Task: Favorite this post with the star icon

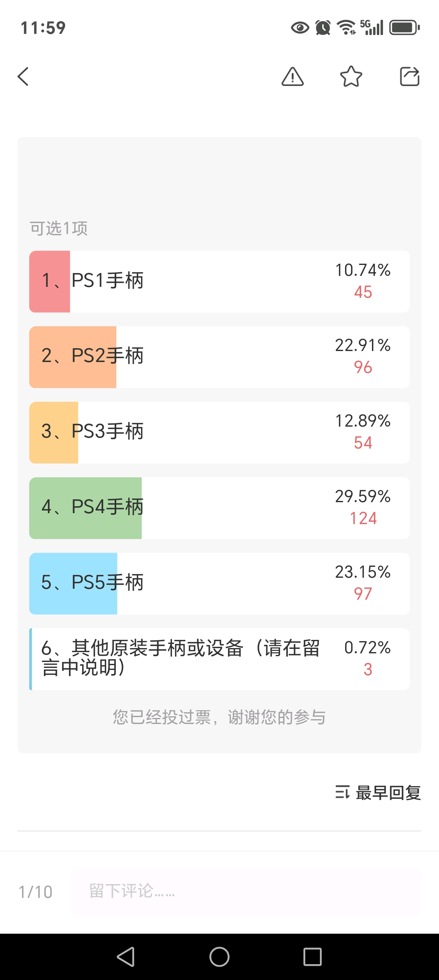Action: 351,76
